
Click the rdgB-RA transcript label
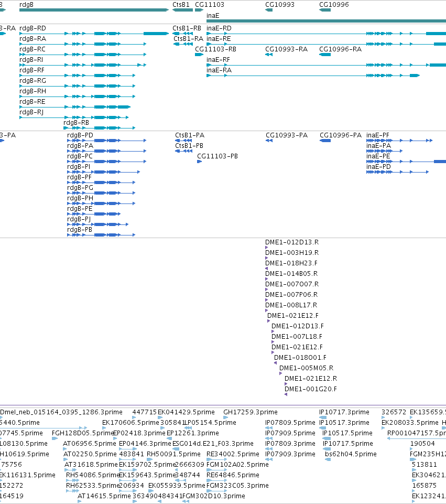point(32,39)
